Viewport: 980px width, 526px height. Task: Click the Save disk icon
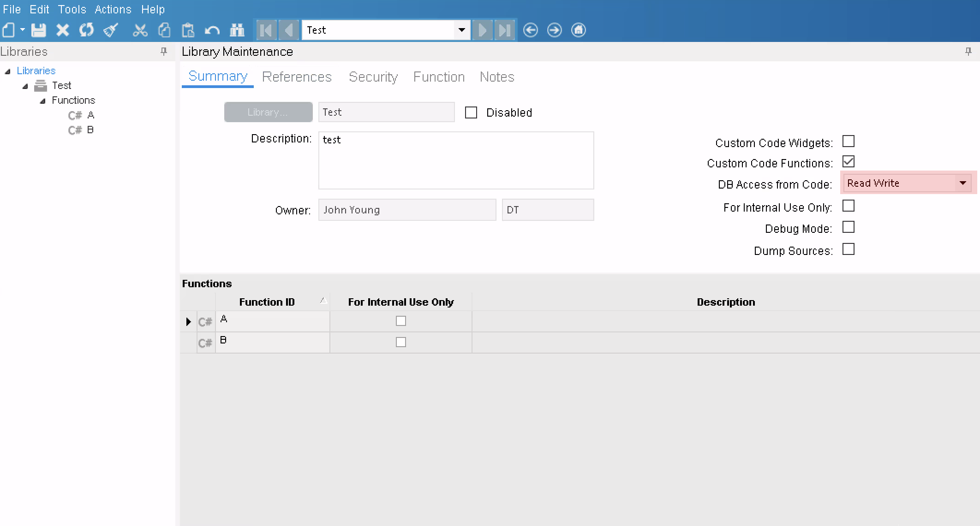[x=39, y=30]
